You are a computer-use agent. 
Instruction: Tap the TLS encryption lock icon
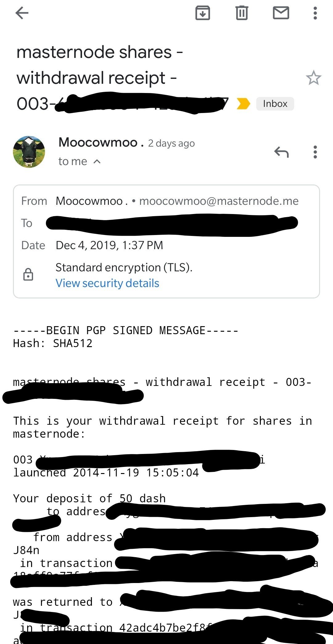point(28,274)
